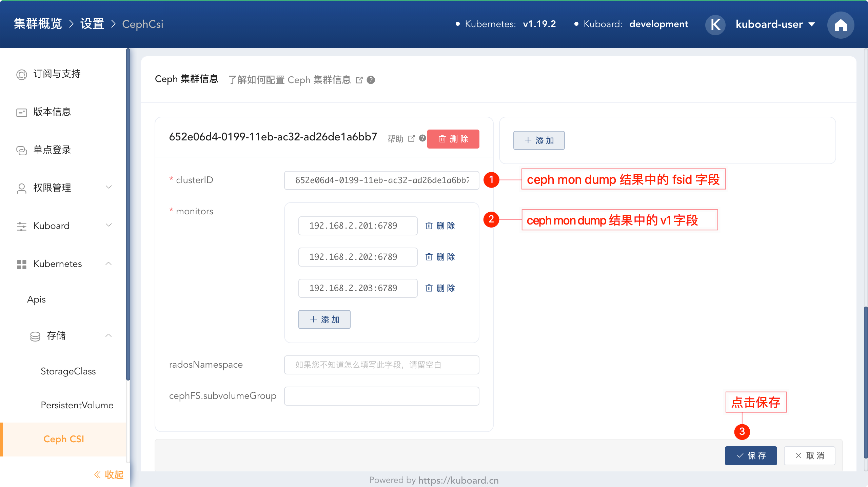Click the home icon in header
Image resolution: width=868 pixels, height=487 pixels.
[x=841, y=25]
